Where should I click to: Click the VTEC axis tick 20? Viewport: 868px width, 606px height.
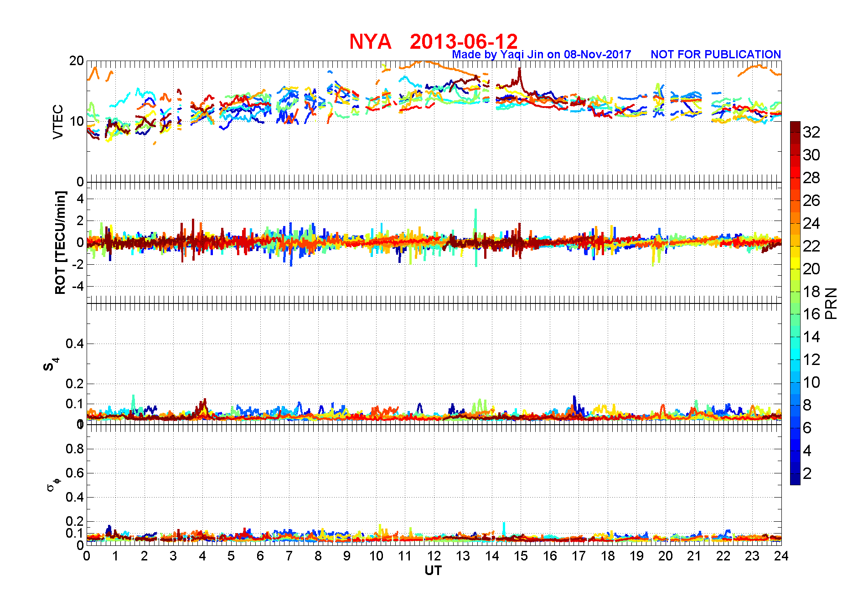[x=77, y=61]
